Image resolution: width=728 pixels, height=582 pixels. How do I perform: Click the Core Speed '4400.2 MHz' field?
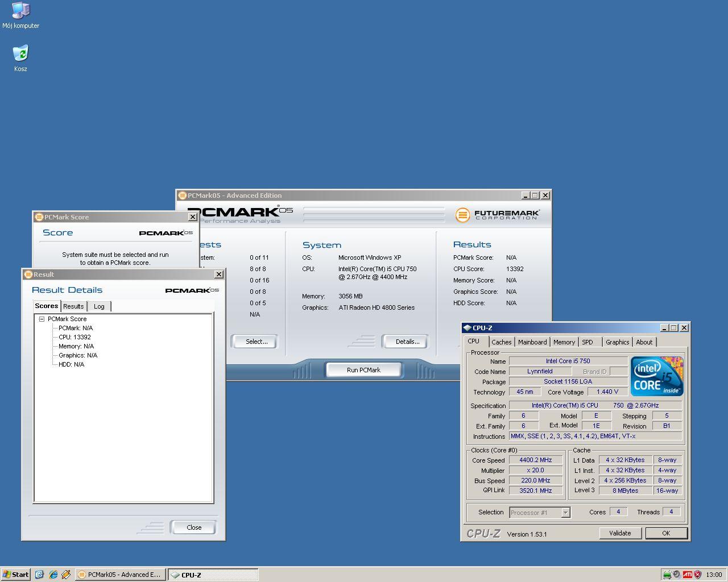(x=535, y=460)
